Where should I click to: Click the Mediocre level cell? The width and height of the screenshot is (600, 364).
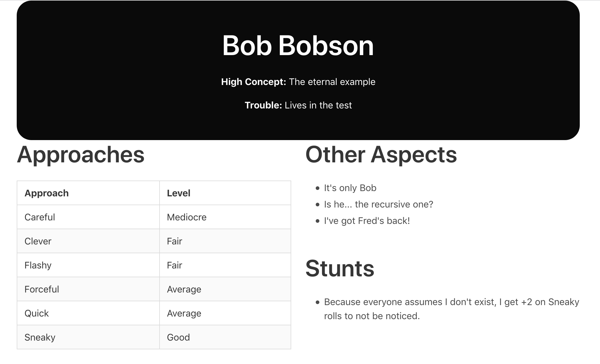[187, 217]
